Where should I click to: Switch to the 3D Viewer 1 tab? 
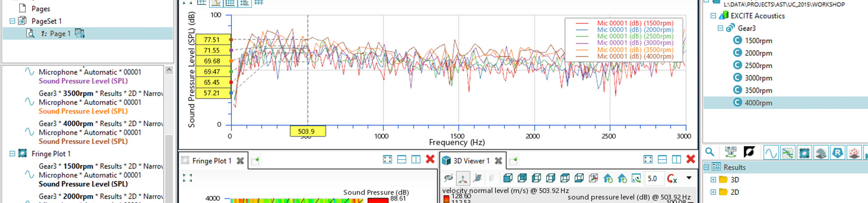pos(471,161)
